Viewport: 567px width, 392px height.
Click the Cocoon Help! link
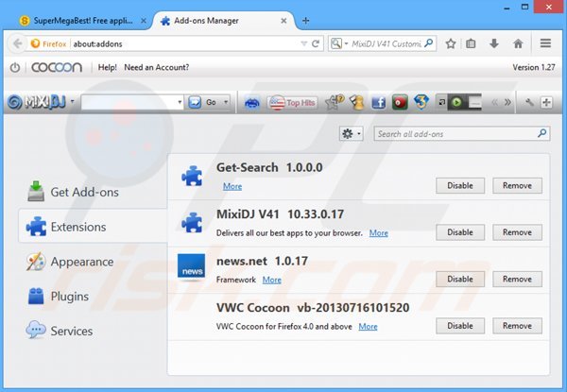[x=108, y=67]
